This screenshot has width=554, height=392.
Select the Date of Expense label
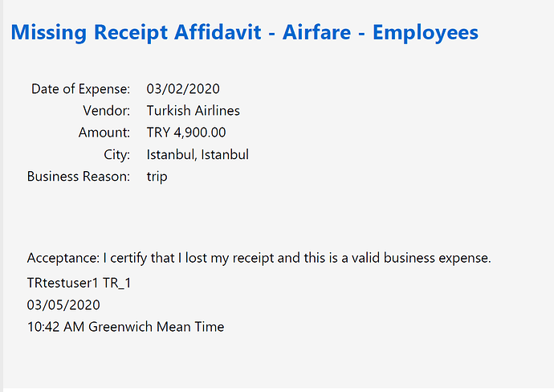pos(80,89)
